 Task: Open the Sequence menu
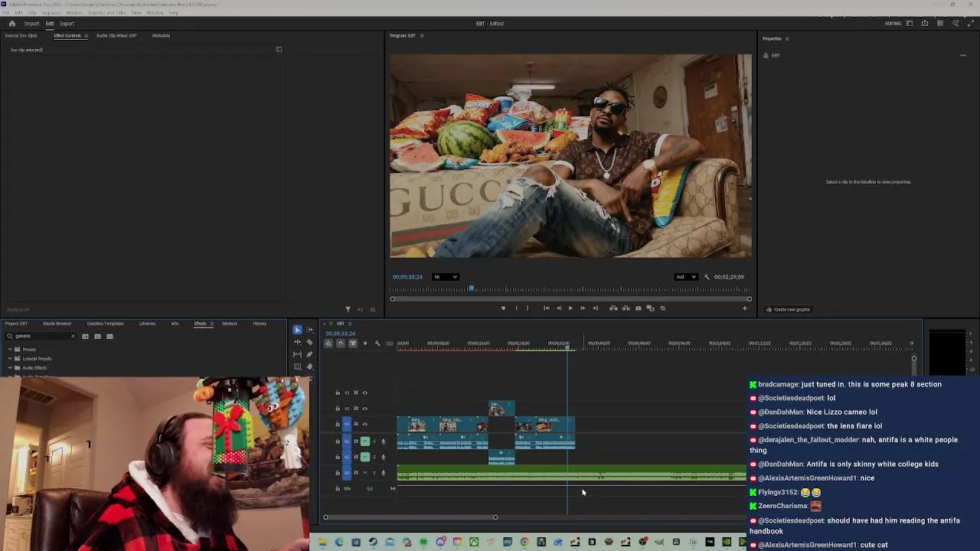tap(51, 13)
